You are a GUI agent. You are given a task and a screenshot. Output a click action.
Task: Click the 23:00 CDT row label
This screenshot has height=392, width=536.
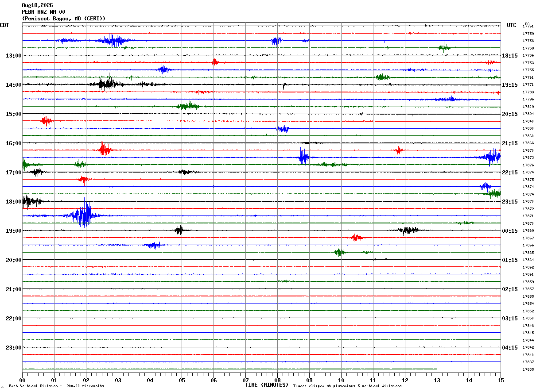coord(13,348)
